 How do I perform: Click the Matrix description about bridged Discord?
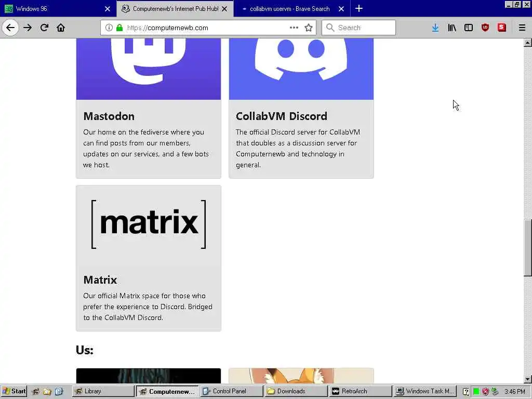point(148,307)
